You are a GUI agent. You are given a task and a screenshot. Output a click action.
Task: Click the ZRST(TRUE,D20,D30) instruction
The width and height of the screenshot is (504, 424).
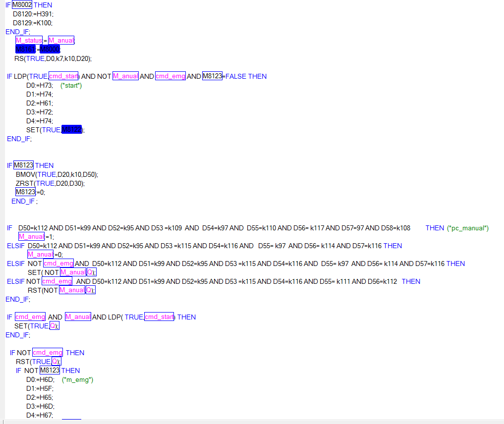(50, 183)
